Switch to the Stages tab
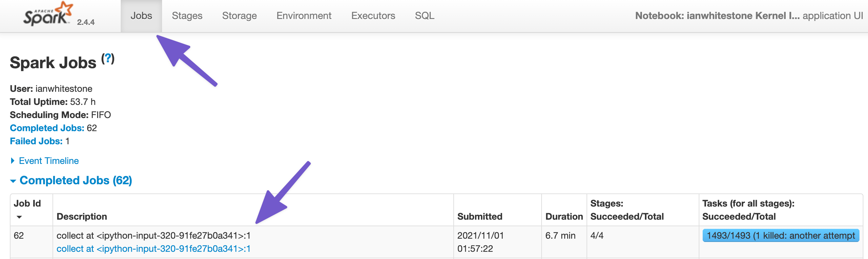Image resolution: width=868 pixels, height=259 pixels. click(187, 16)
